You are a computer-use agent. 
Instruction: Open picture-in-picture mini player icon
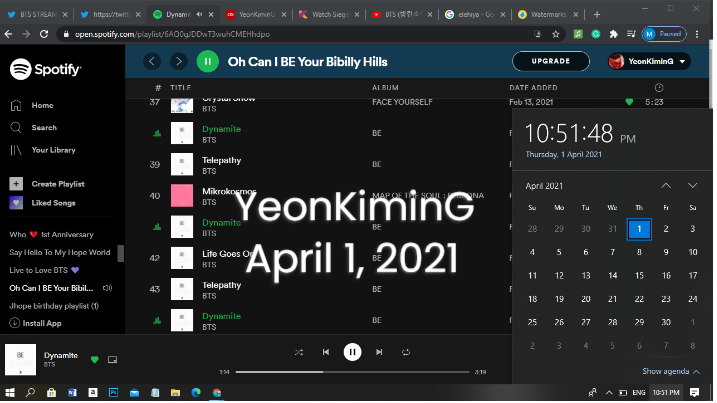(x=112, y=361)
